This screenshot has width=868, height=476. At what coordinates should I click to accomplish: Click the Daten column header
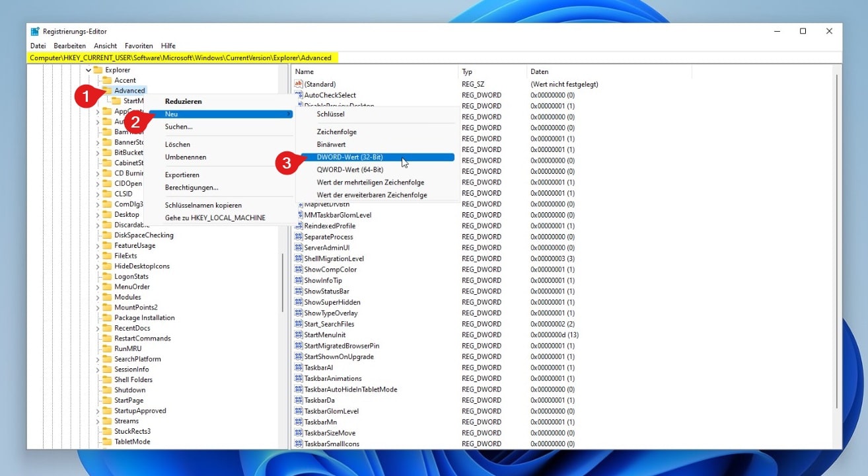pyautogui.click(x=539, y=71)
